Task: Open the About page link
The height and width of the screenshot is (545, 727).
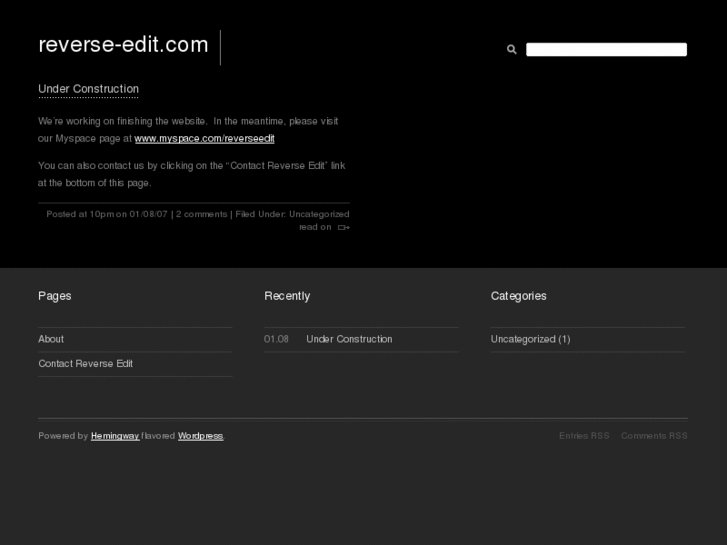Action: pos(51,339)
